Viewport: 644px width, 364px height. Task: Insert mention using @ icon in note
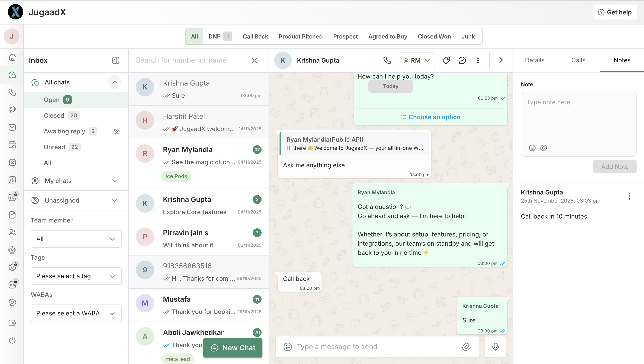543,148
